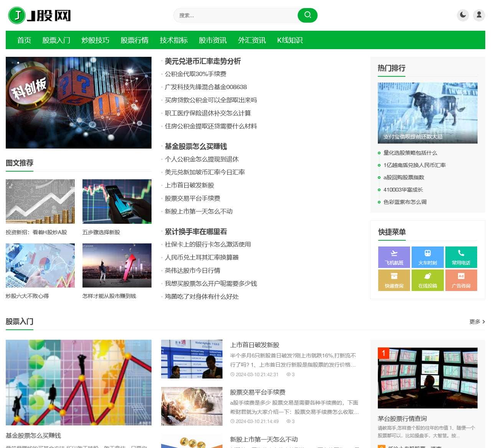Click the J股网 site logo

[40, 16]
